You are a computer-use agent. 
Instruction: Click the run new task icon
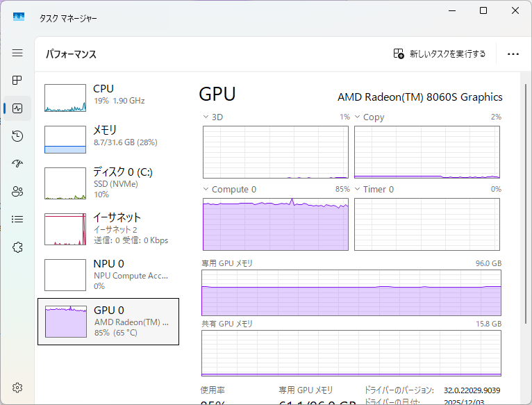point(399,53)
